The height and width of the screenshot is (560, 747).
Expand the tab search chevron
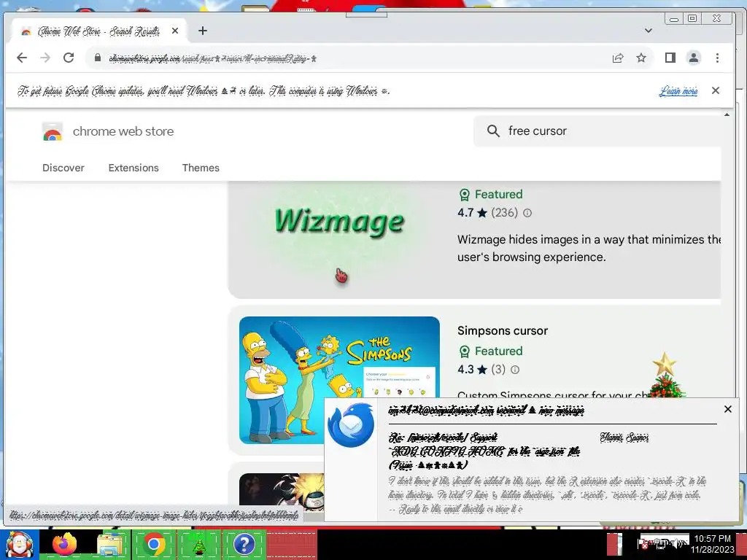click(x=648, y=31)
